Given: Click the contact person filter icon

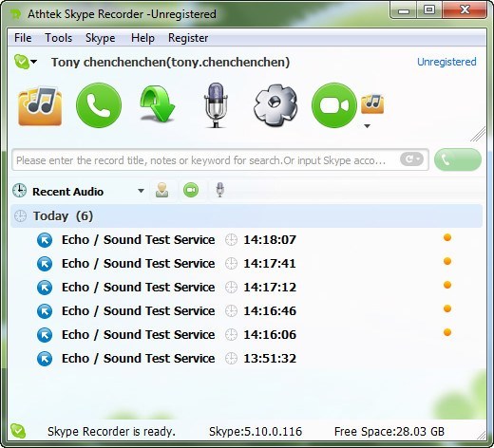Looking at the screenshot, I should coord(162,191).
